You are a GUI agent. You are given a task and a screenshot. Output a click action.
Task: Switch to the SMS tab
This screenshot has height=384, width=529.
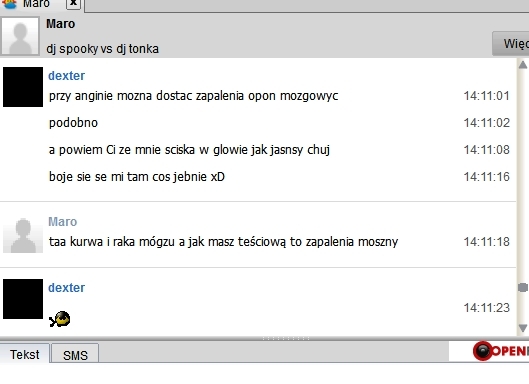pos(75,354)
